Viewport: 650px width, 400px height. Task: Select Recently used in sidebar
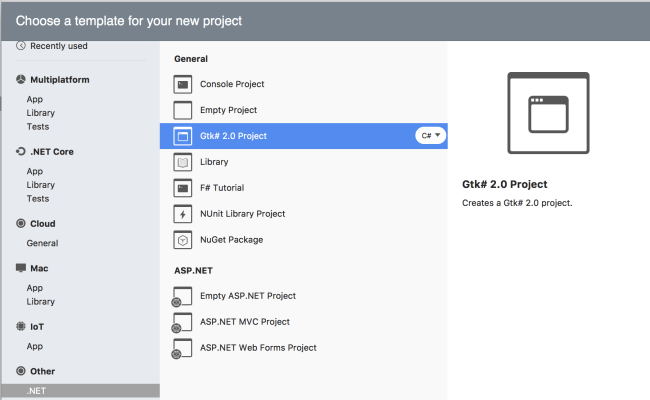pos(58,46)
